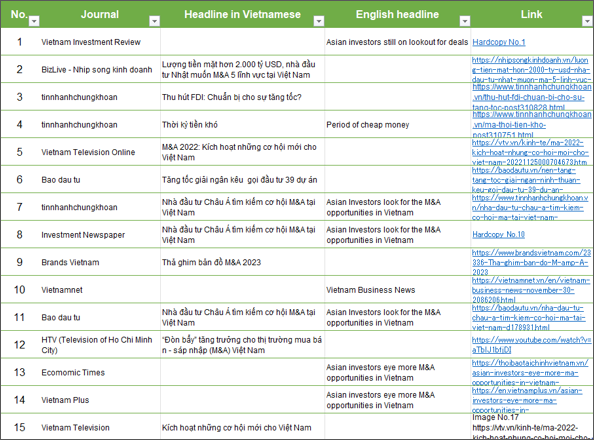This screenshot has width=594, height=440.
Task: Open the ma-thoi-tien-kho link in row 4
Action: coord(531,125)
